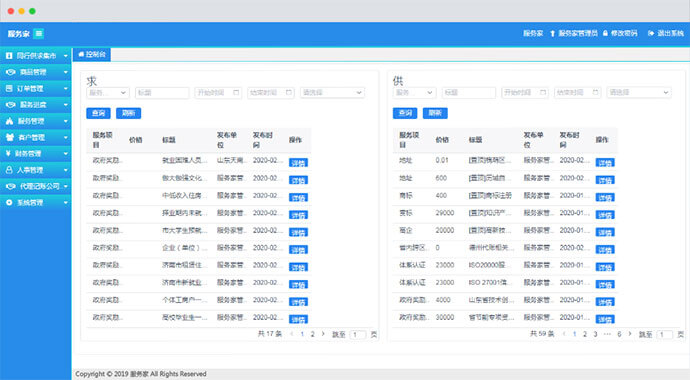Open the 请选择 dropdown in 供 panel
The width and height of the screenshot is (690, 380).
tap(639, 93)
